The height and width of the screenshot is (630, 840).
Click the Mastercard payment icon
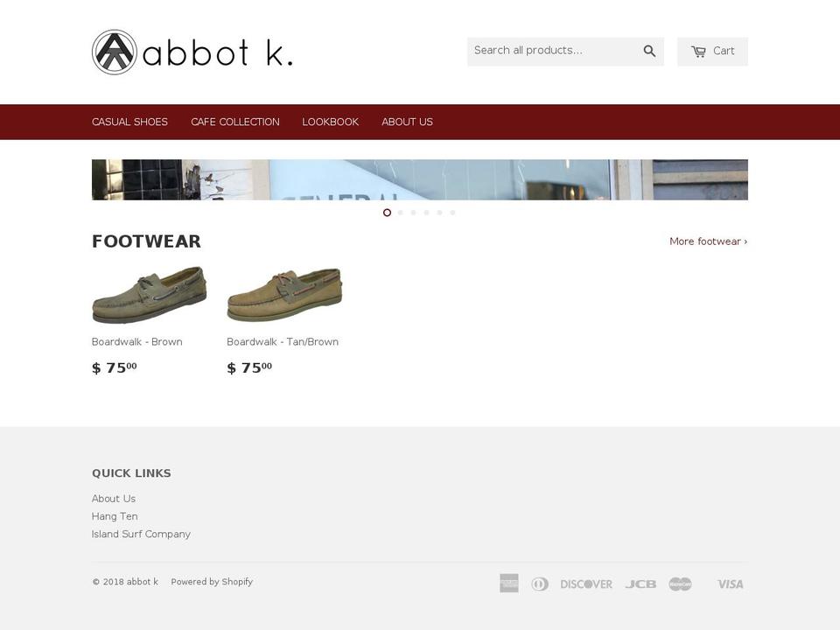click(682, 583)
